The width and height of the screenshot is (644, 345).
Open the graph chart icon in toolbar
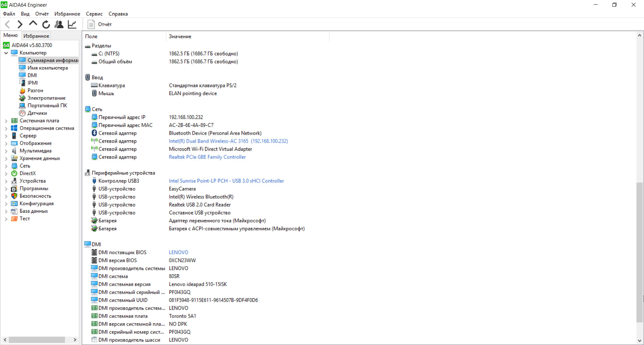pos(72,24)
